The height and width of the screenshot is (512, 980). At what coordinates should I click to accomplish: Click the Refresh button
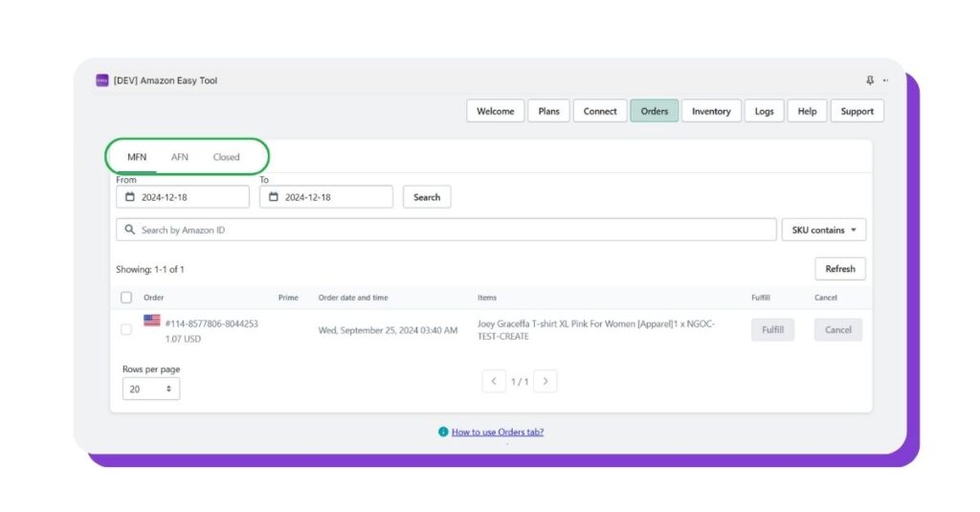(x=840, y=269)
